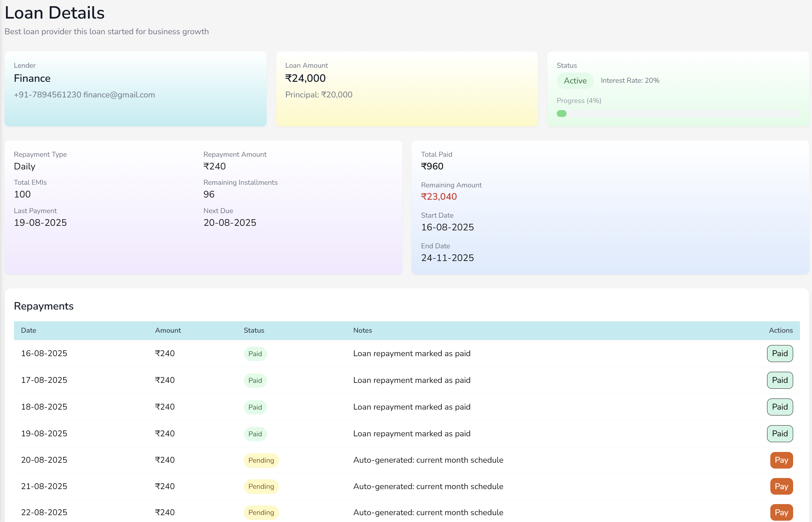Click the loan progress bar
812x522 pixels.
[678, 113]
